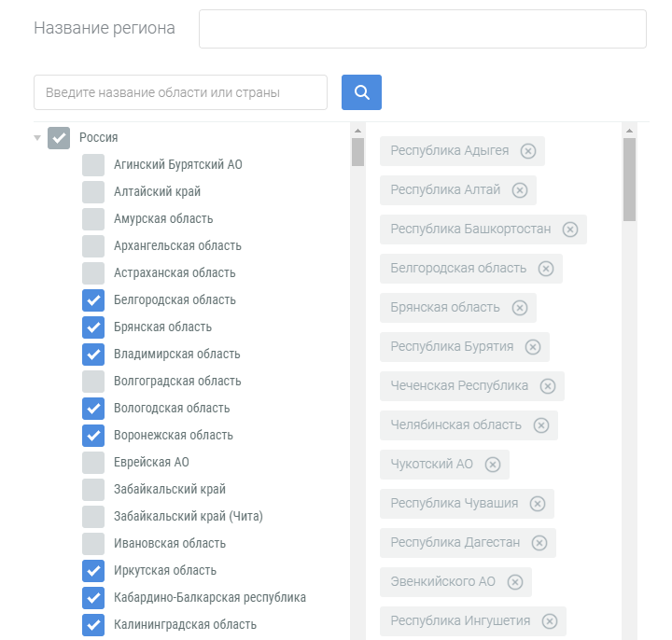Delete the Республика Дагестан chip
This screenshot has width=672, height=640.
539,543
